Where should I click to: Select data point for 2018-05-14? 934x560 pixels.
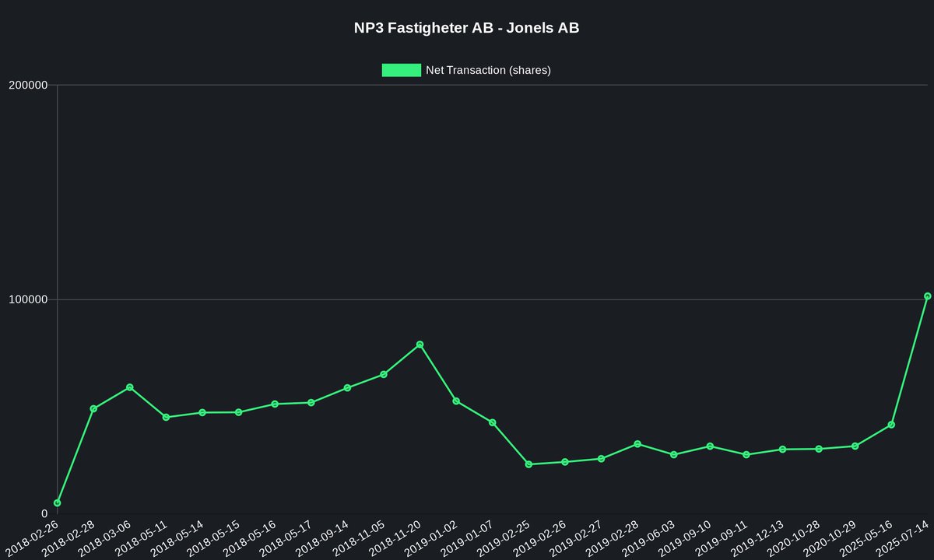click(x=202, y=412)
